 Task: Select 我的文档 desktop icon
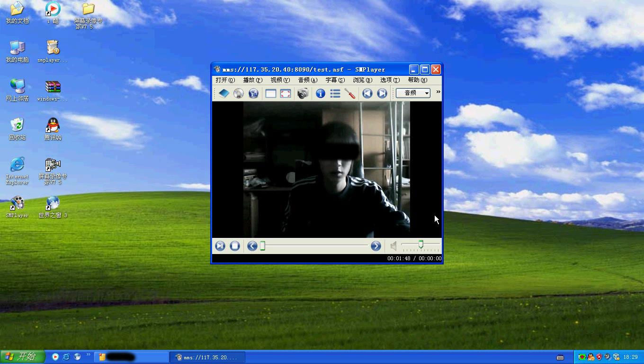pos(17,13)
